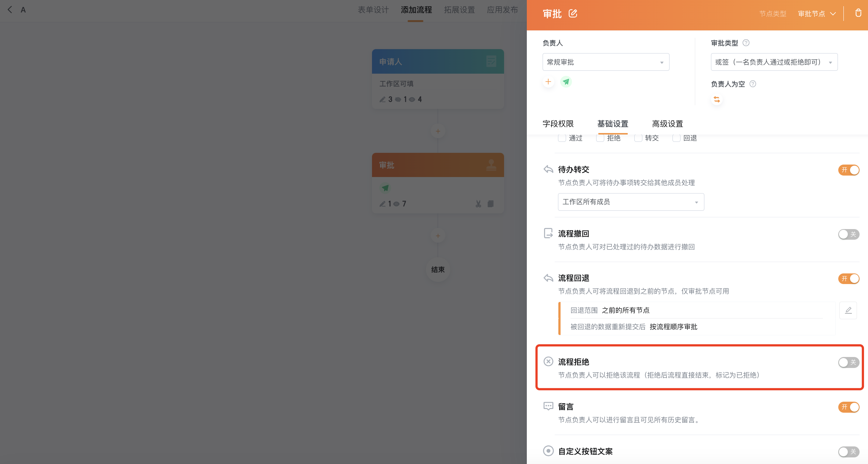Click the 结束 end node
The image size is (868, 464).
tap(438, 270)
